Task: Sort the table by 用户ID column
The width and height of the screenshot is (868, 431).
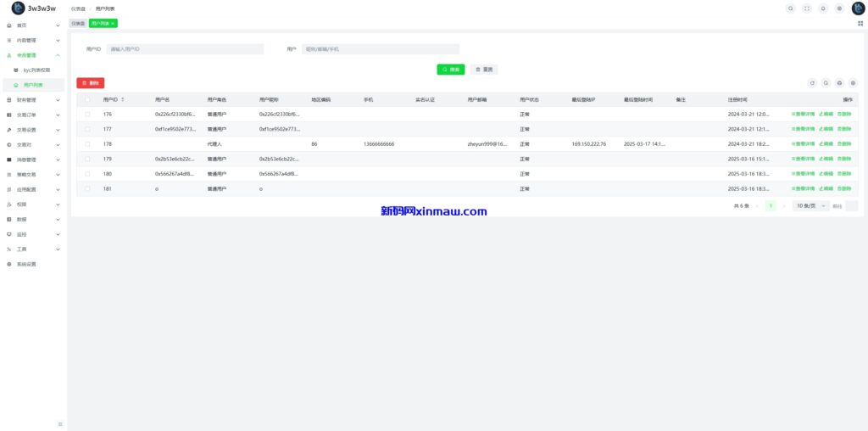Action: click(123, 99)
